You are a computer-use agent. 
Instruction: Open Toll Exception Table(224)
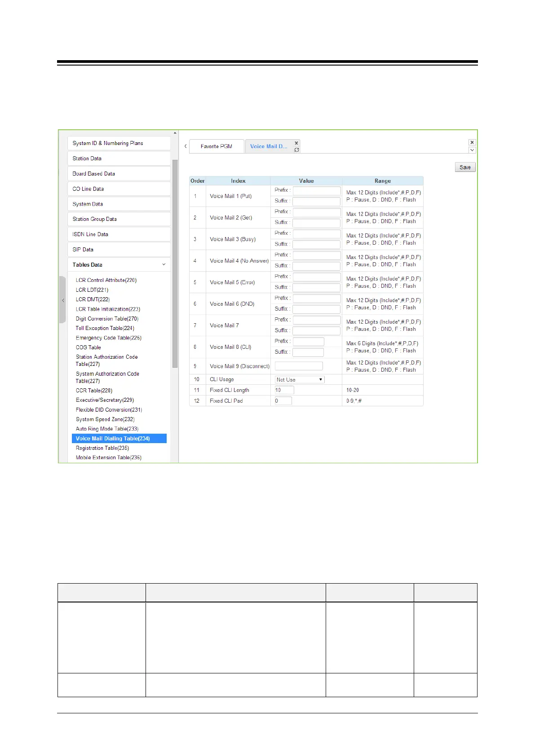(x=105, y=328)
